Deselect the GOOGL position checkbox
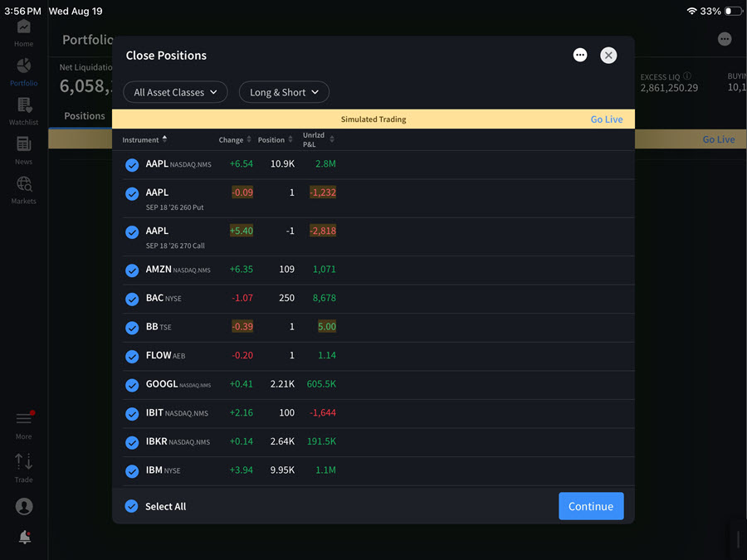The width and height of the screenshot is (747, 560). coord(132,385)
